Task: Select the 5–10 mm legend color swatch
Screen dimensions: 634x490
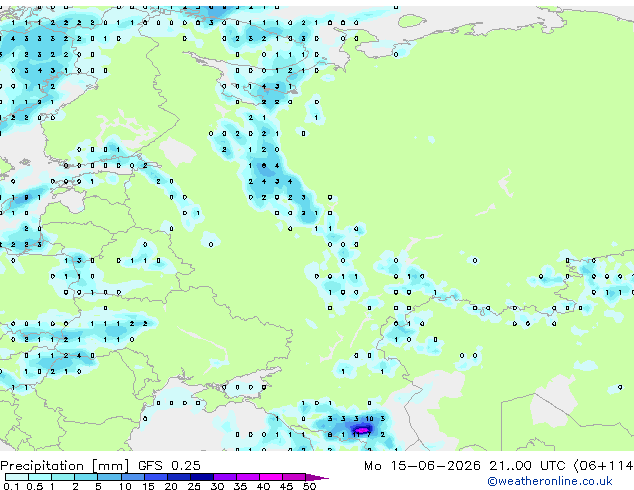Action: 109,477
